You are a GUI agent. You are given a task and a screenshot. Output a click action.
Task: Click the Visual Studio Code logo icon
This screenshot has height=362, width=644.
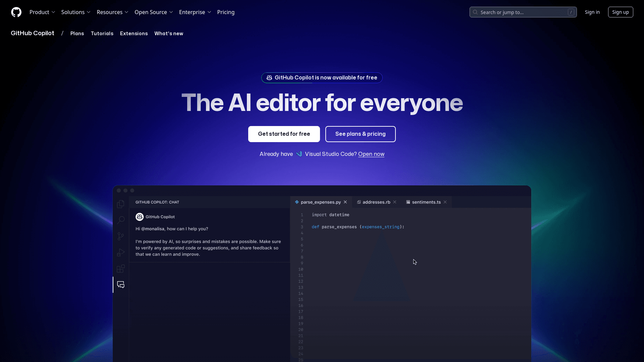click(x=299, y=154)
